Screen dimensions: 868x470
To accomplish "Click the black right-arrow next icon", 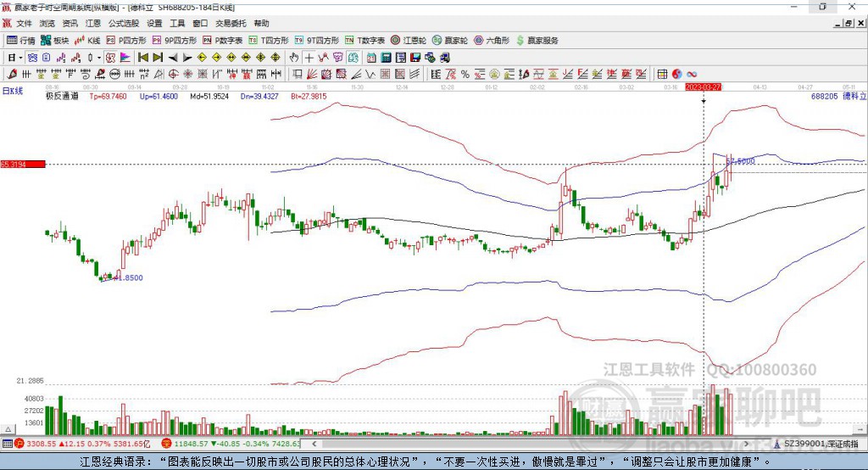I will pos(187,58).
